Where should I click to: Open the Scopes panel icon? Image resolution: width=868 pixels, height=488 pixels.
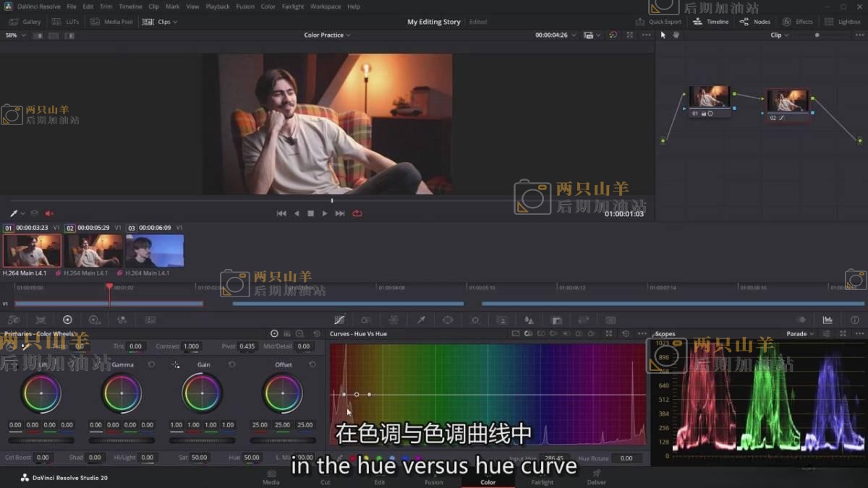point(827,320)
